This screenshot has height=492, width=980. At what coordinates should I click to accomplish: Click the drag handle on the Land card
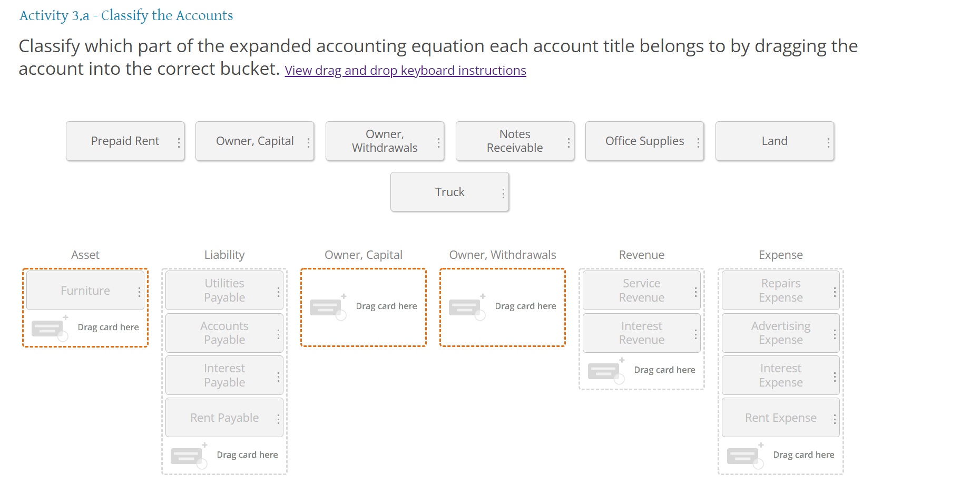828,142
